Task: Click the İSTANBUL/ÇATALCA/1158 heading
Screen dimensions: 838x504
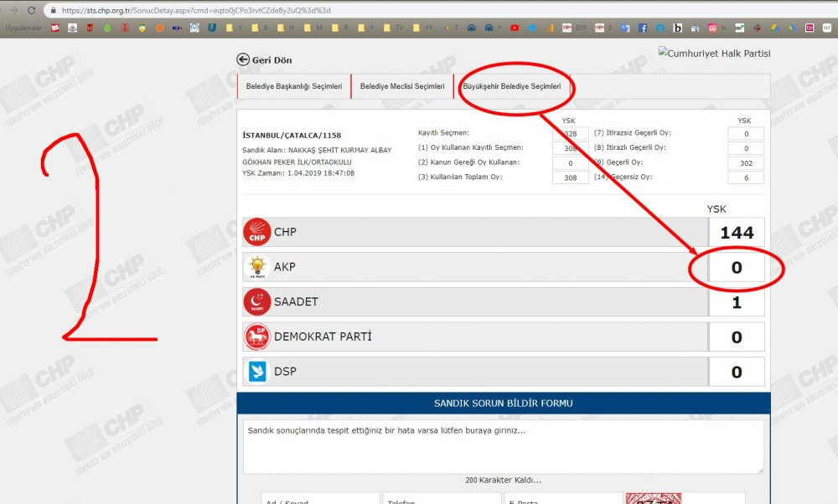Action: (292, 136)
